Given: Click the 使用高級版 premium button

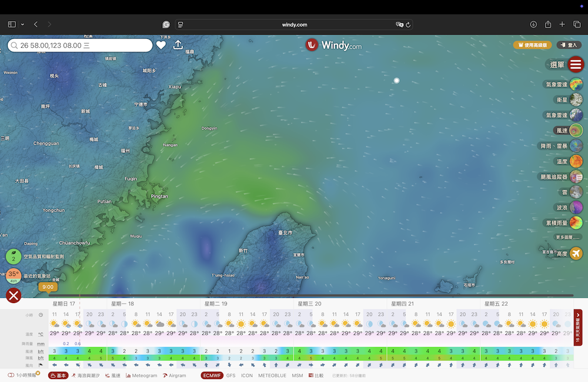Looking at the screenshot, I should (x=532, y=45).
